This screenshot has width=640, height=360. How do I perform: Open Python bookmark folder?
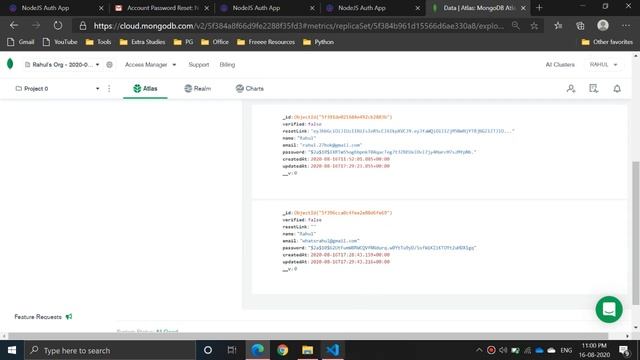click(318, 42)
